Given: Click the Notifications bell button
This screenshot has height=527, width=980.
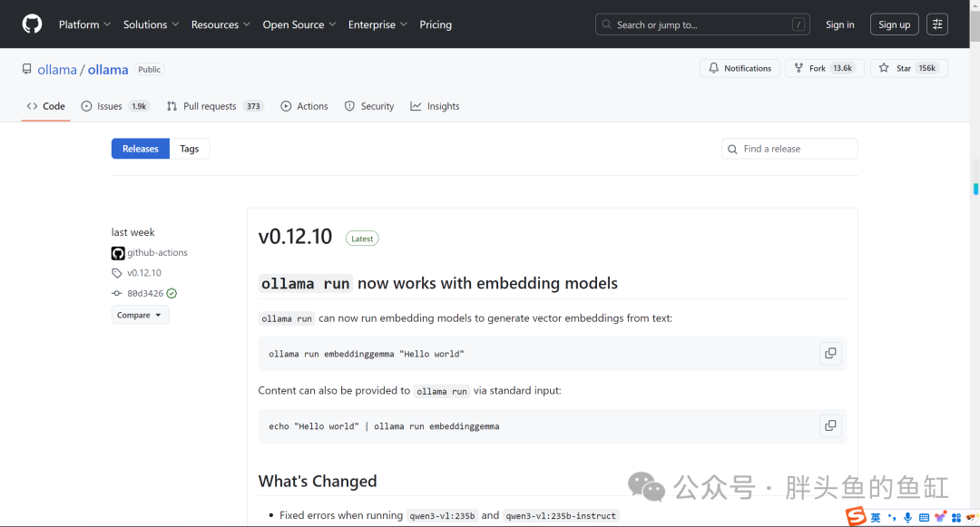Looking at the screenshot, I should [740, 68].
